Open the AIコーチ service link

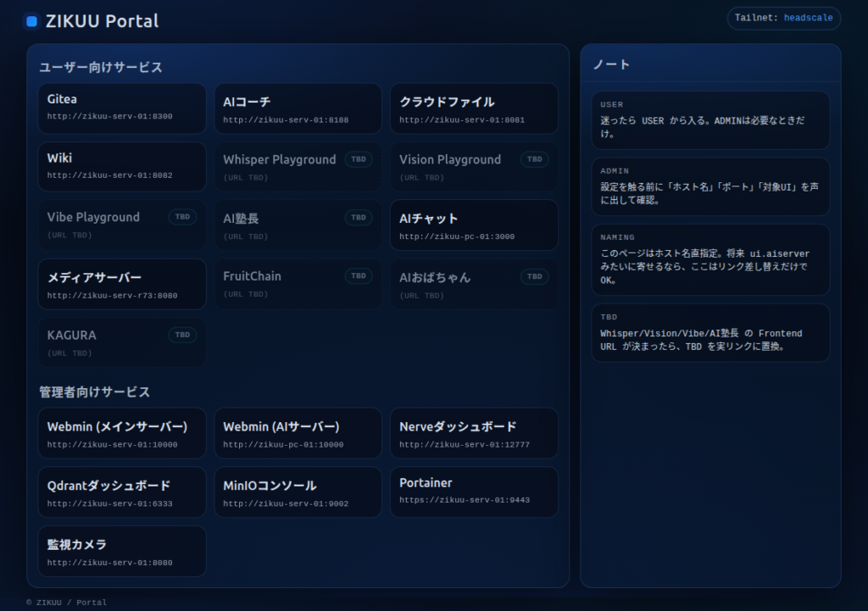pyautogui.click(x=298, y=108)
